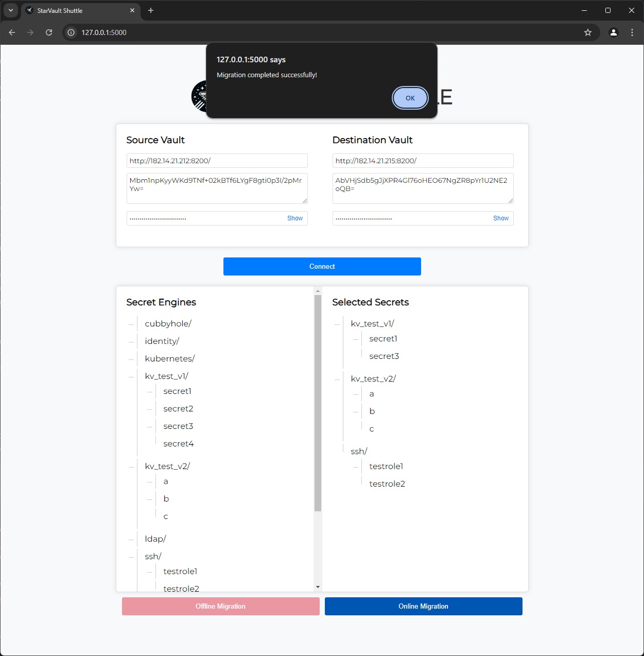Select ldap/ in Secret Engines
The image size is (644, 656).
pos(155,539)
